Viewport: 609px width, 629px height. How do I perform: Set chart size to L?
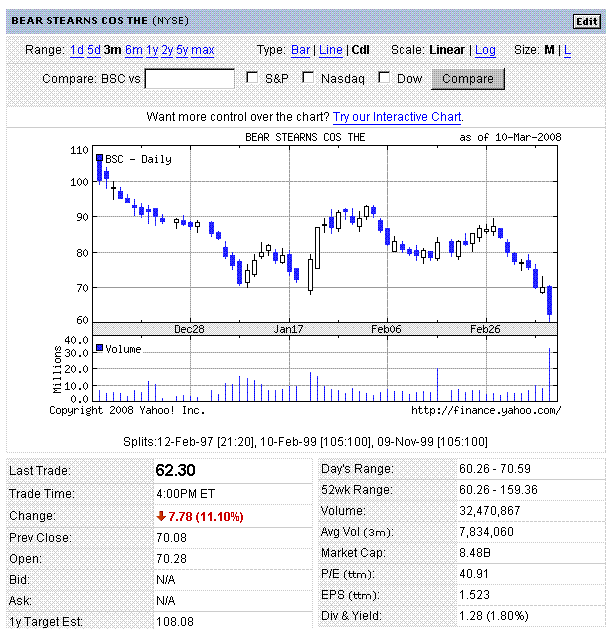point(568,50)
